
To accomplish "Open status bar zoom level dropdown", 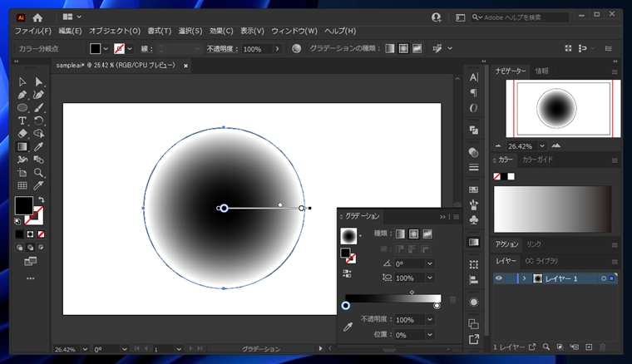I will (85, 349).
